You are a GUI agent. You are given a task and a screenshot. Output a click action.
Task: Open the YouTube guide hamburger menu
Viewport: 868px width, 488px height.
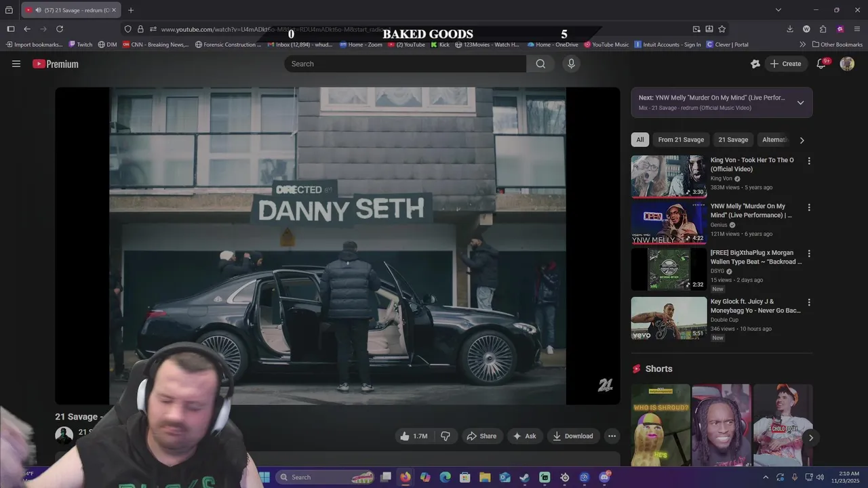(16, 64)
